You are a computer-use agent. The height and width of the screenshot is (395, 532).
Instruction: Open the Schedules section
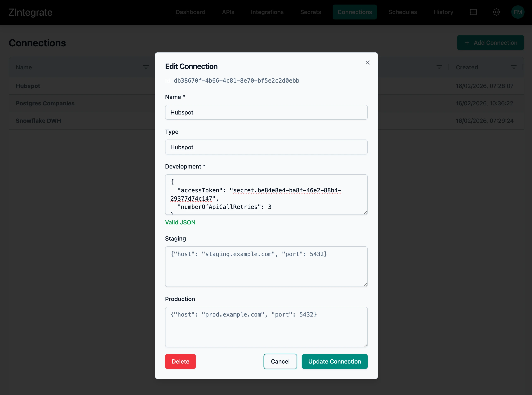tap(403, 12)
